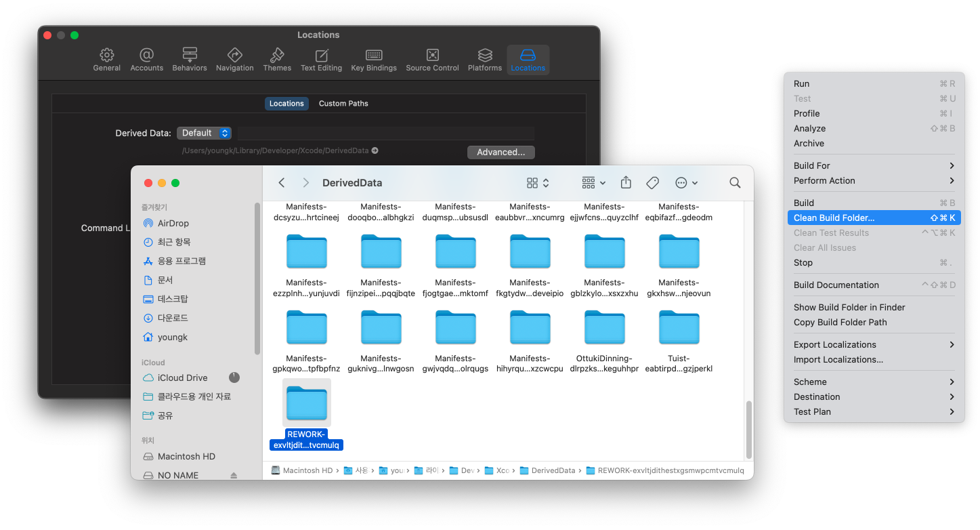This screenshot has height=530, width=980.
Task: Expand Test Plan submenu
Action: pyautogui.click(x=874, y=411)
